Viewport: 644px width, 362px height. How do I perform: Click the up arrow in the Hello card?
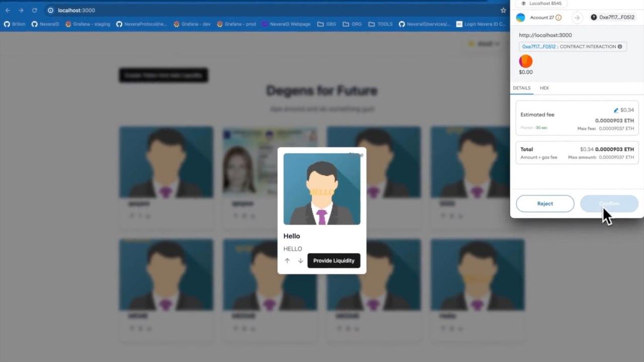point(287,260)
